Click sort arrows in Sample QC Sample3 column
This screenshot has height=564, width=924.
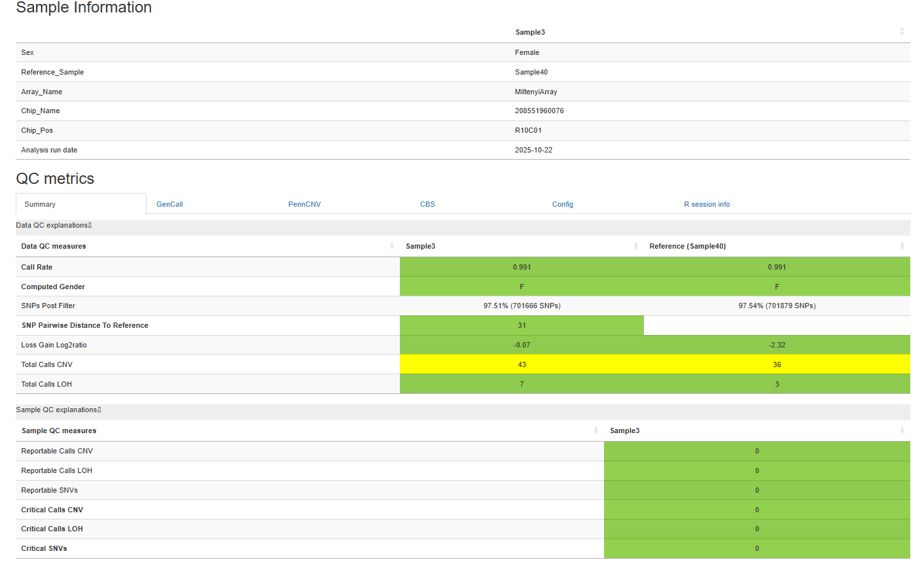(x=902, y=431)
